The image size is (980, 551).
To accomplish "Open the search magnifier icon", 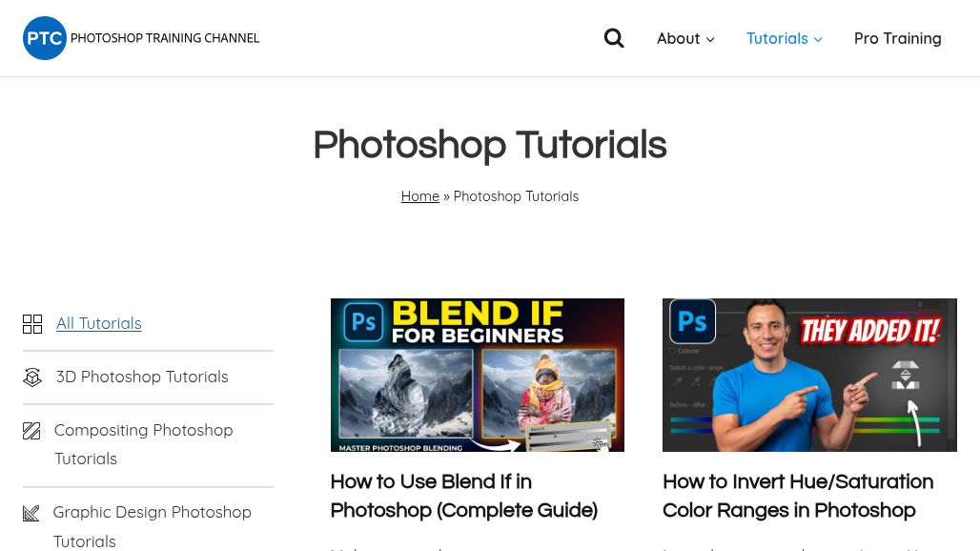I will point(614,38).
